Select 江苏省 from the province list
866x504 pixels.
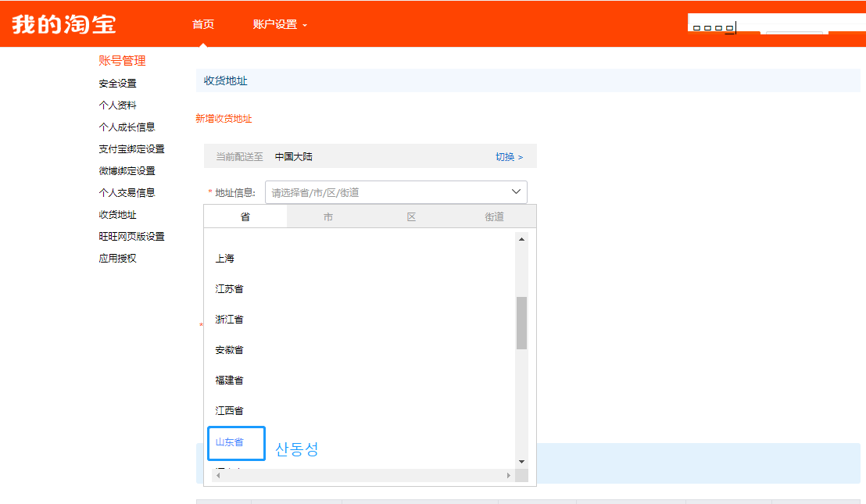click(229, 288)
